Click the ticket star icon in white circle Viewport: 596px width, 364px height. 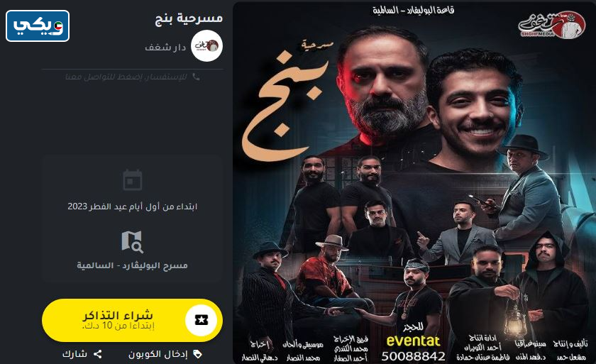pos(201,320)
